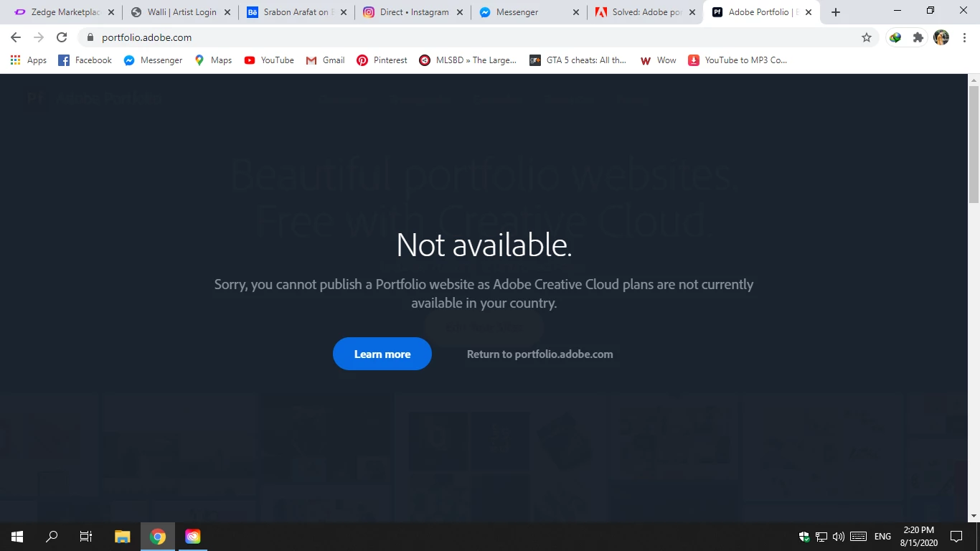The height and width of the screenshot is (551, 980).
Task: Click the address bar showing portfolio.adobe.com
Action: [x=473, y=37]
